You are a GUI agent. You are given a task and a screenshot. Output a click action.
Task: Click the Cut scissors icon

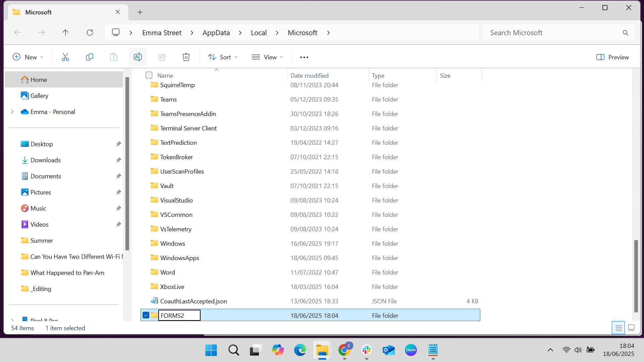point(65,57)
